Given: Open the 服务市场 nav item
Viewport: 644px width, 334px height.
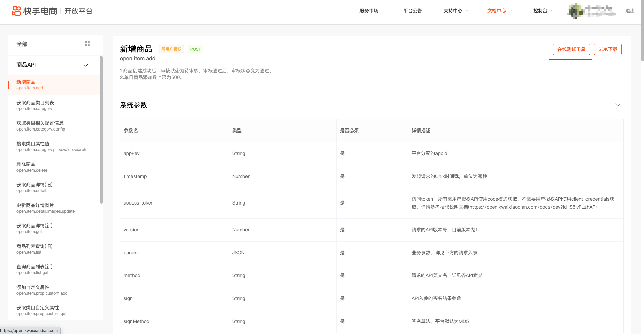Looking at the screenshot, I should point(369,11).
